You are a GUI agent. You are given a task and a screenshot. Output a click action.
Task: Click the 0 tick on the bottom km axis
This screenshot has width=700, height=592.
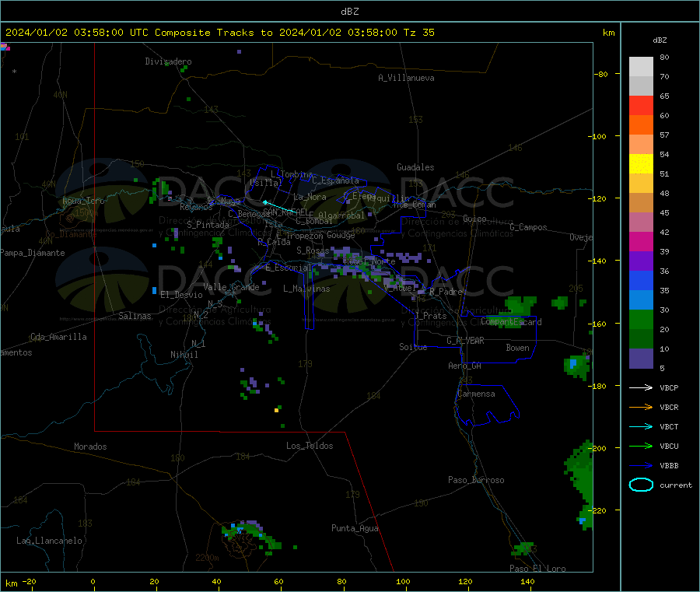click(93, 581)
